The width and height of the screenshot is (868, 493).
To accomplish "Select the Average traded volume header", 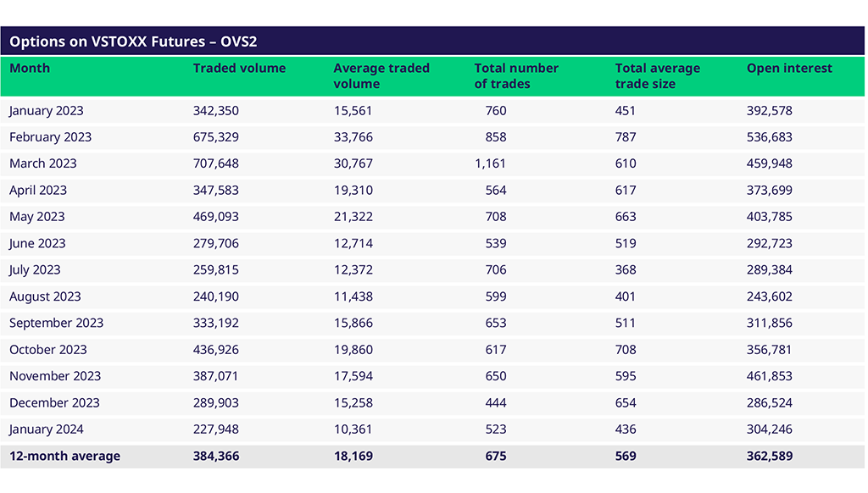I will 381,75.
